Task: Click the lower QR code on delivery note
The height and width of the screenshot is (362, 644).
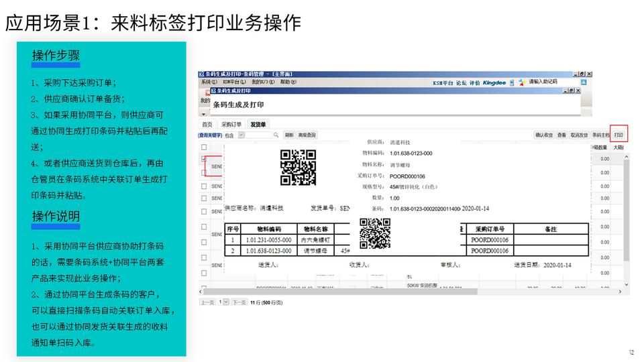Action: (x=375, y=234)
